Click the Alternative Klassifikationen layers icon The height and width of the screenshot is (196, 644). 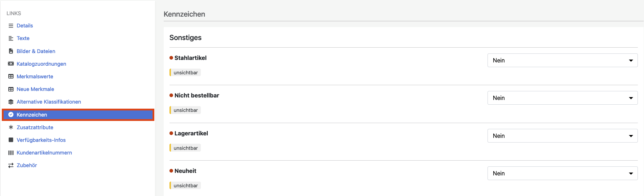coord(11,102)
